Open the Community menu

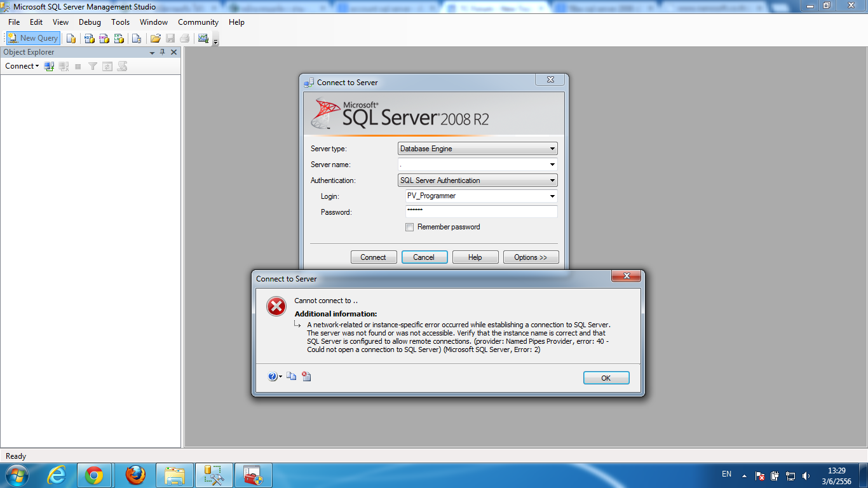point(198,22)
